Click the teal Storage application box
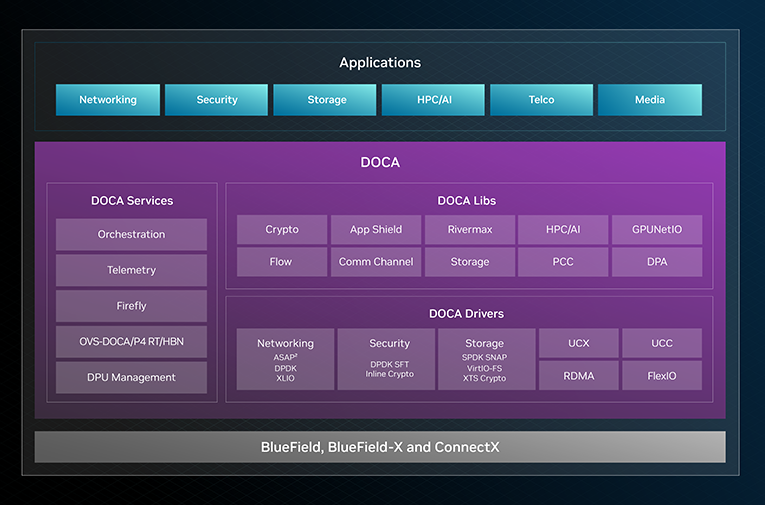Screen dimensions: 765x505 click(x=325, y=100)
